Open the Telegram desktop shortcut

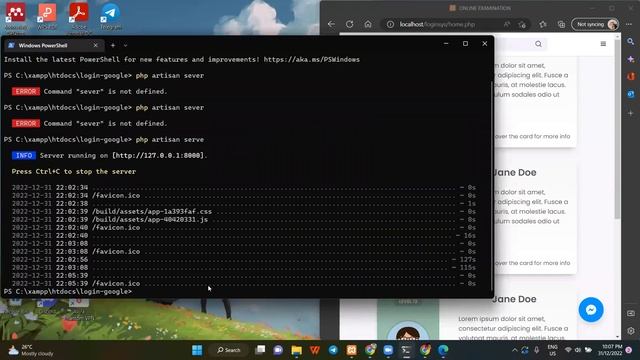tap(110, 17)
